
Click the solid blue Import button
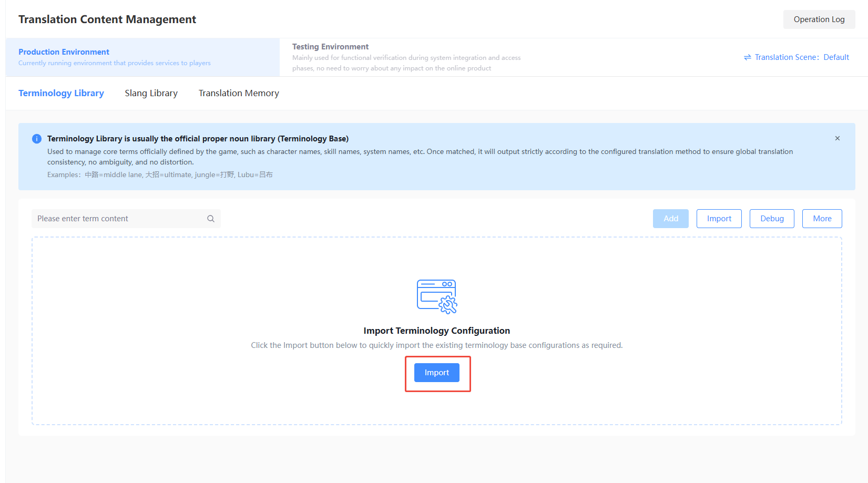pyautogui.click(x=437, y=373)
